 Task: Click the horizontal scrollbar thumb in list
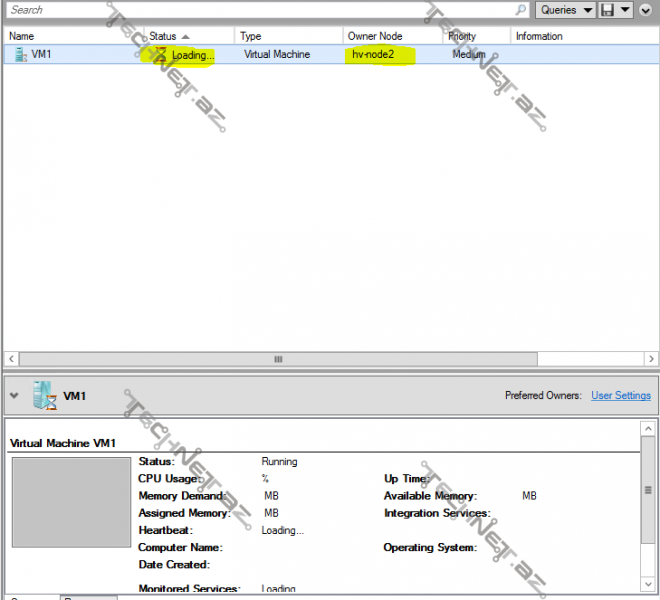click(x=278, y=358)
